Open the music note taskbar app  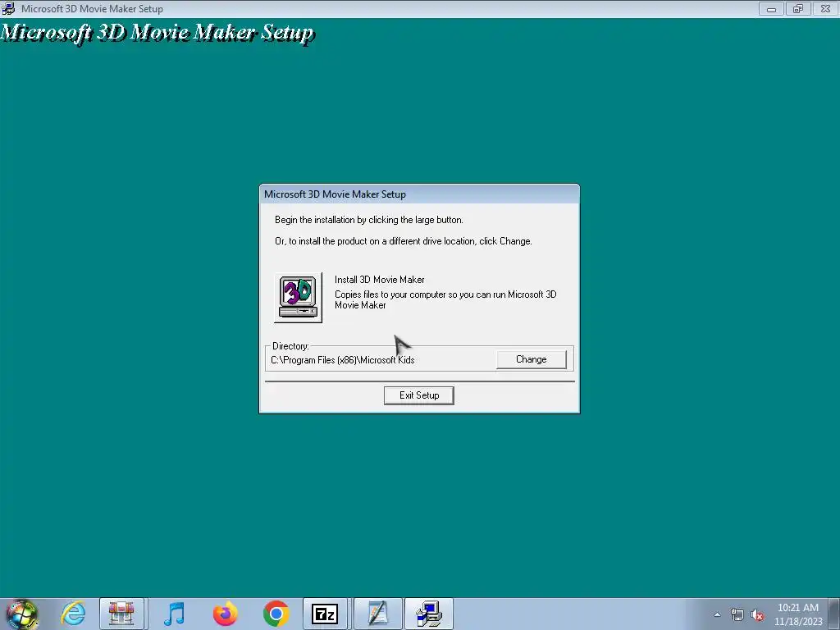[x=174, y=614]
